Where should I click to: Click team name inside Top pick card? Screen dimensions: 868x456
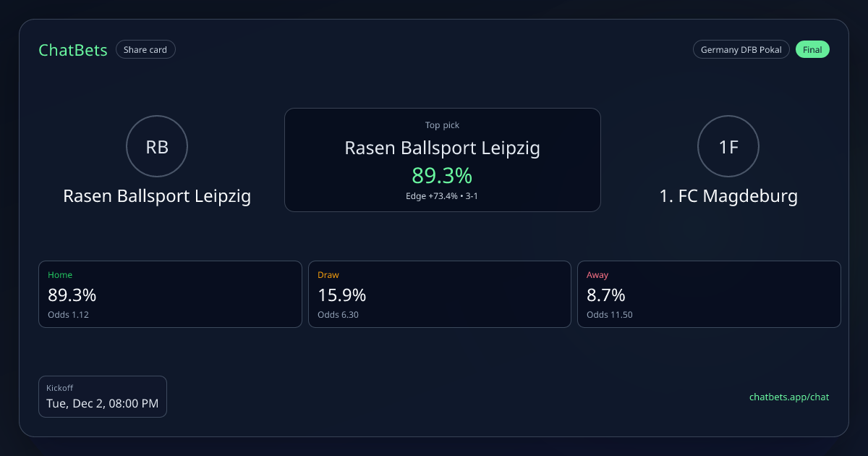tap(442, 148)
